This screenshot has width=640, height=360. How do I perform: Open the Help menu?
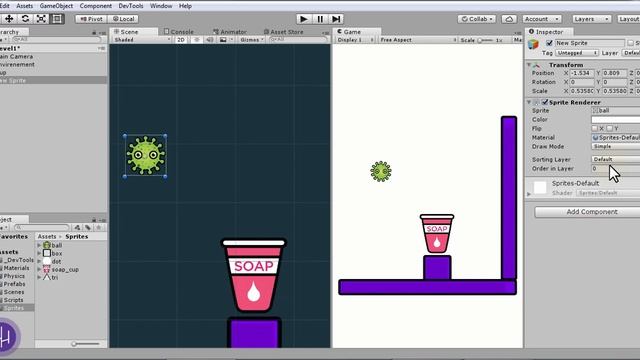click(x=185, y=6)
